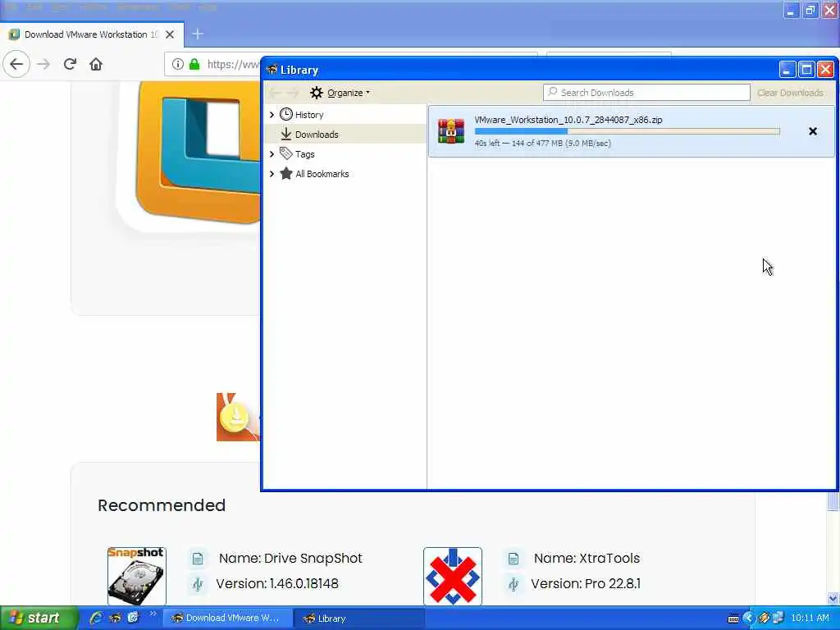Image resolution: width=840 pixels, height=630 pixels.
Task: Click the '40s left — 144 of 477 MB' status
Action: [x=543, y=143]
